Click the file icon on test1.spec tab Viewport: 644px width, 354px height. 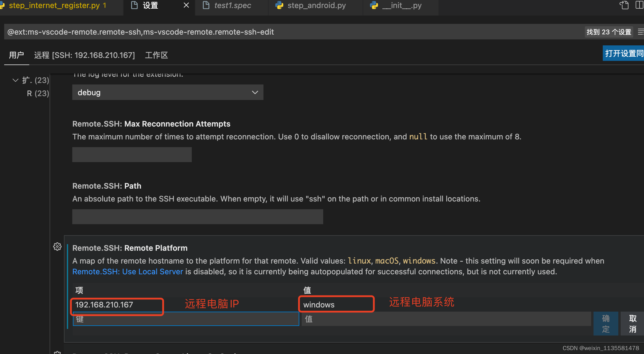coord(206,5)
